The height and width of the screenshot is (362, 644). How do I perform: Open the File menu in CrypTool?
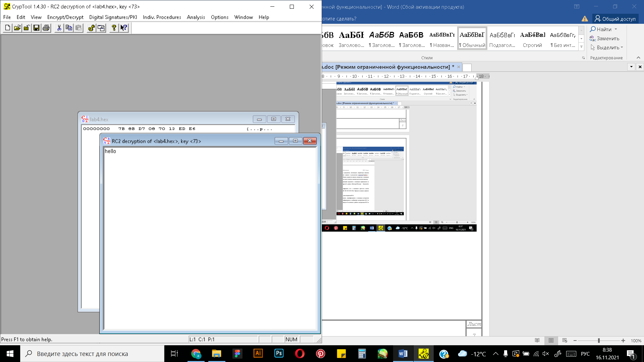coord(7,17)
